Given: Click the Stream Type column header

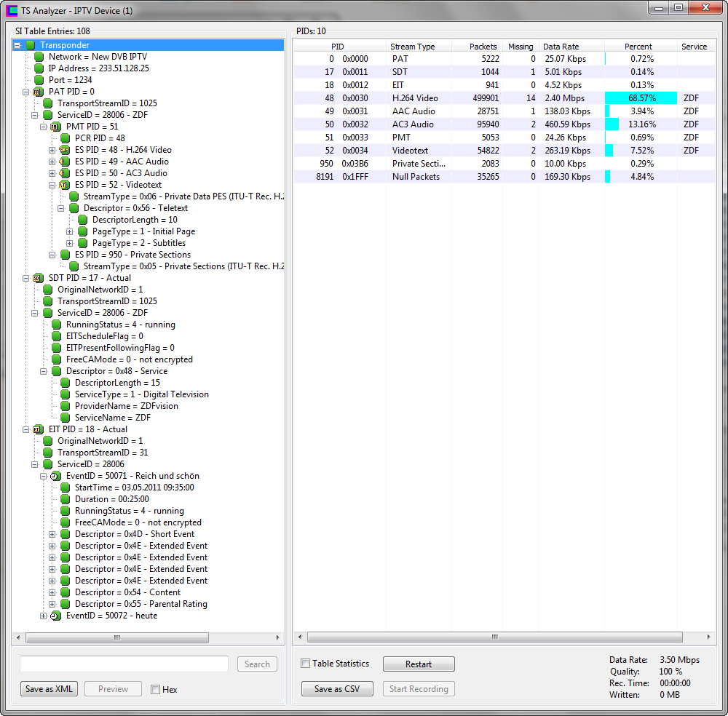Looking at the screenshot, I should [413, 47].
